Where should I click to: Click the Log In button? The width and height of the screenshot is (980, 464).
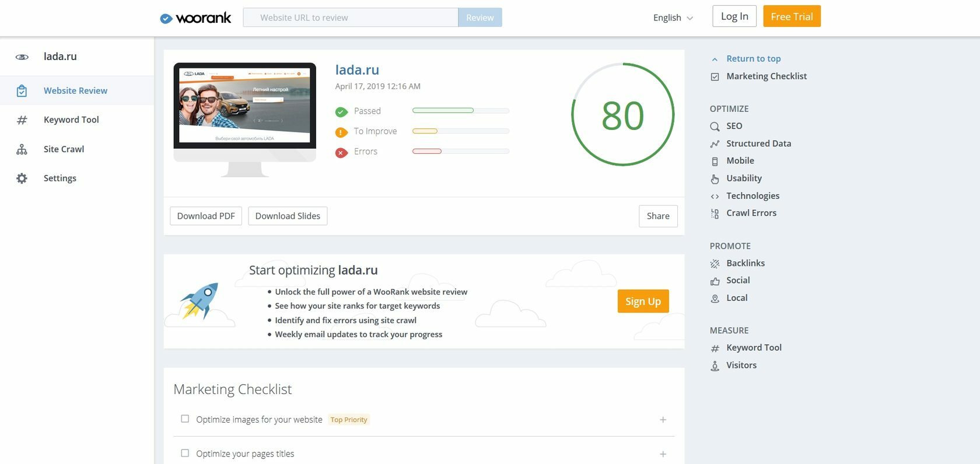coord(734,16)
